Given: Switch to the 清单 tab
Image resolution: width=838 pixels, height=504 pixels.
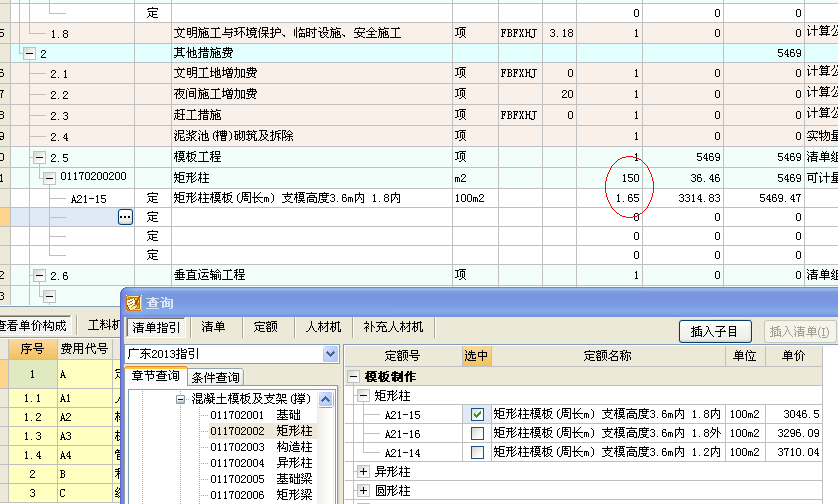Looking at the screenshot, I should (213, 327).
